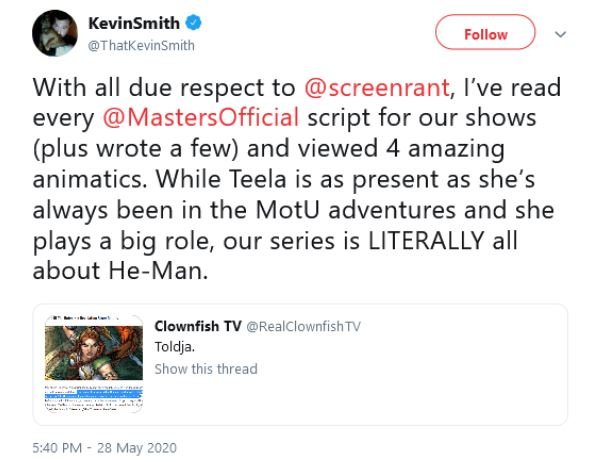The image size is (594, 460).
Task: Open the Clownfish TV account name
Action: [x=198, y=326]
